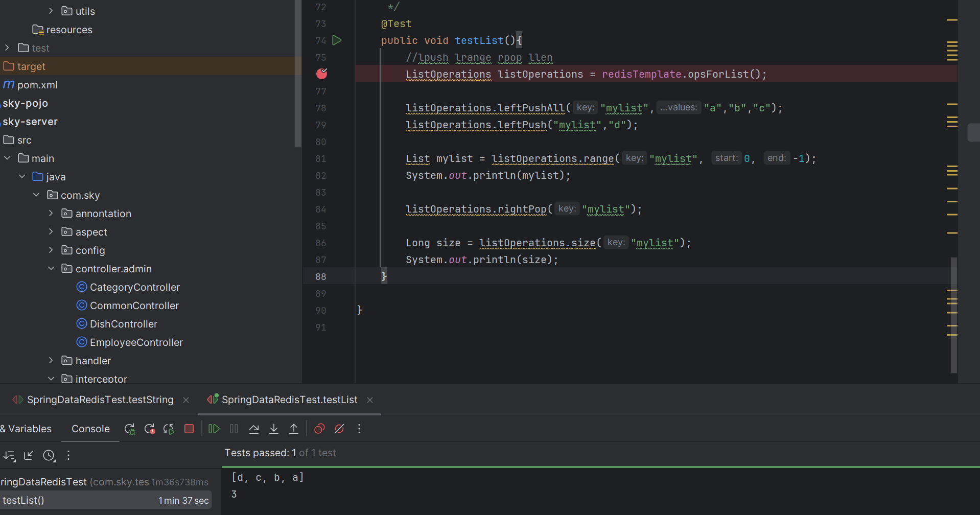Open DishController class
This screenshot has height=515, width=980.
click(124, 324)
